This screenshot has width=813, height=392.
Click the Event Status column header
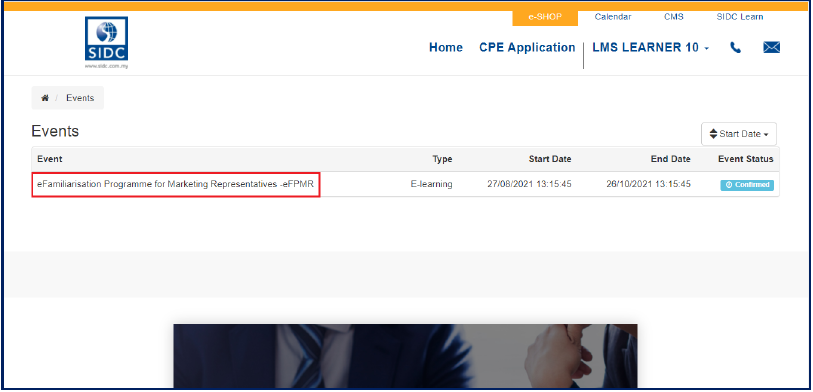[x=746, y=159]
